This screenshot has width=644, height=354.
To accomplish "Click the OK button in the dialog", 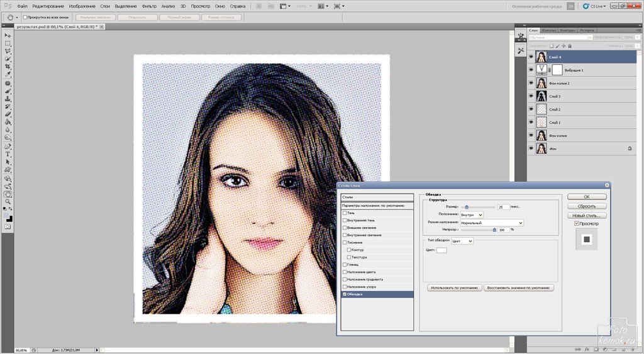I will click(586, 197).
